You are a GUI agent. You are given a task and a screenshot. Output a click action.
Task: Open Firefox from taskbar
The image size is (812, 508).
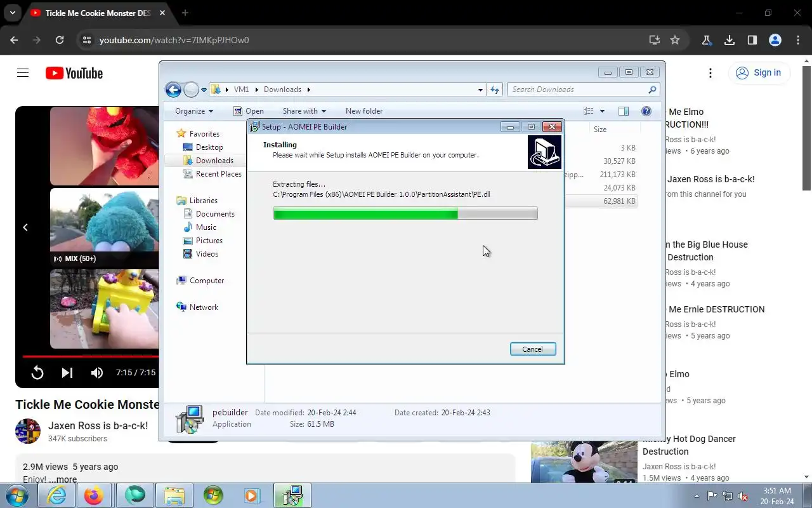coord(95,495)
